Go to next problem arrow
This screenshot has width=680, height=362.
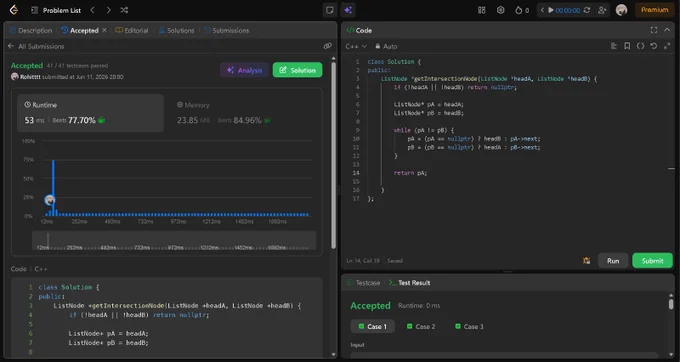click(x=108, y=10)
